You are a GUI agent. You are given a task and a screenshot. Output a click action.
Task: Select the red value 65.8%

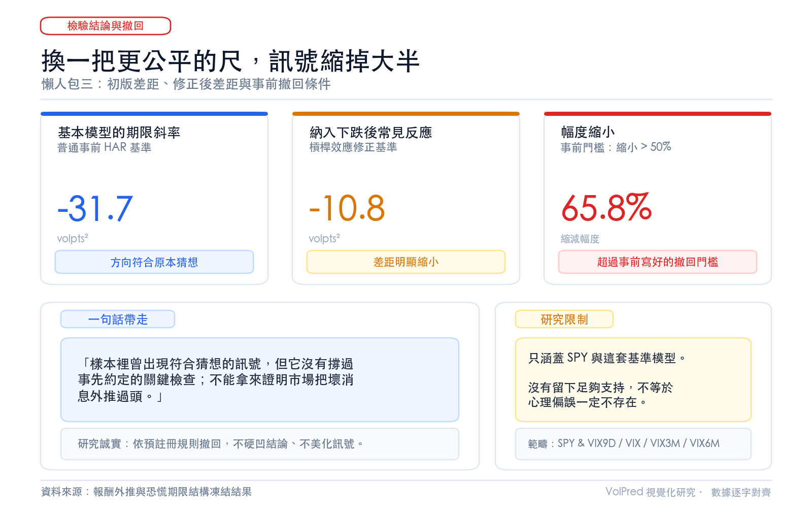(606, 208)
